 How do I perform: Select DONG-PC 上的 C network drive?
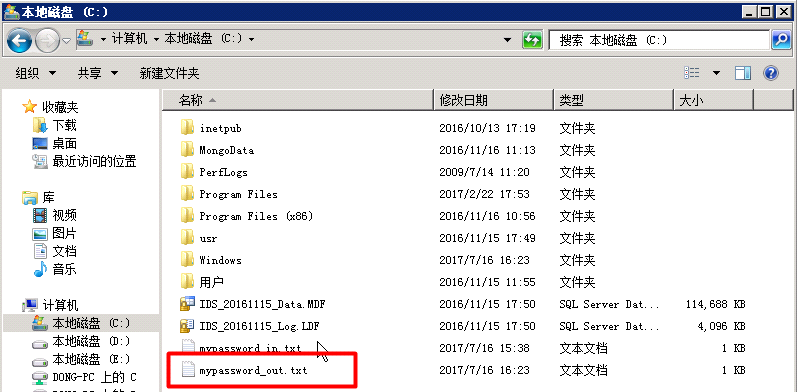click(x=95, y=377)
